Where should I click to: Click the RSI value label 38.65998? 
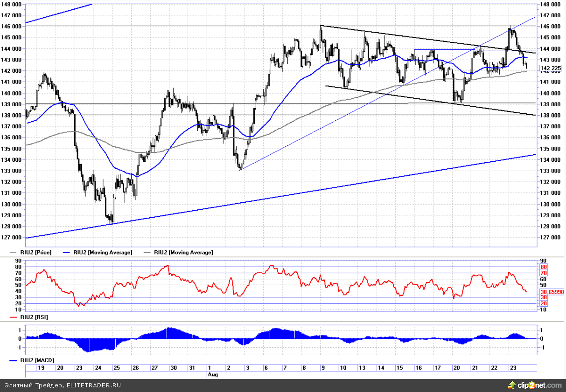click(x=552, y=291)
